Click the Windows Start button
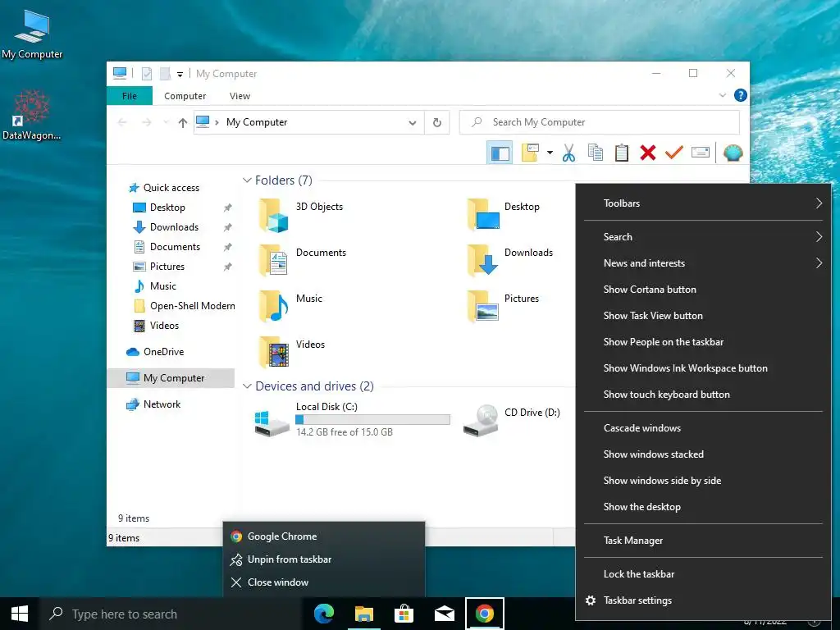The width and height of the screenshot is (840, 630). click(x=20, y=614)
